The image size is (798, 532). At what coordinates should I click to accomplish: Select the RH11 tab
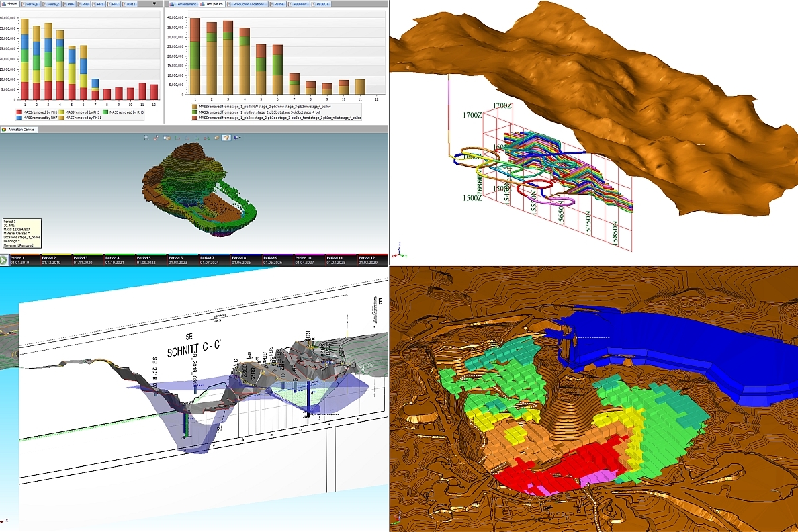click(129, 4)
